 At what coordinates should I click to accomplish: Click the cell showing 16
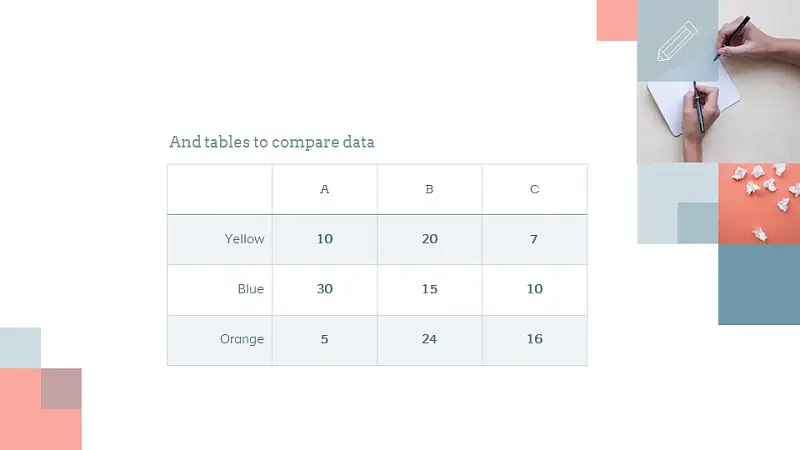[535, 340]
